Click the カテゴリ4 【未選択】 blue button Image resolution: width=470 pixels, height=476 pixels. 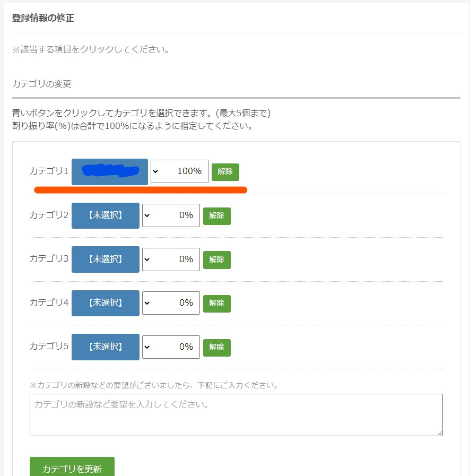click(105, 303)
